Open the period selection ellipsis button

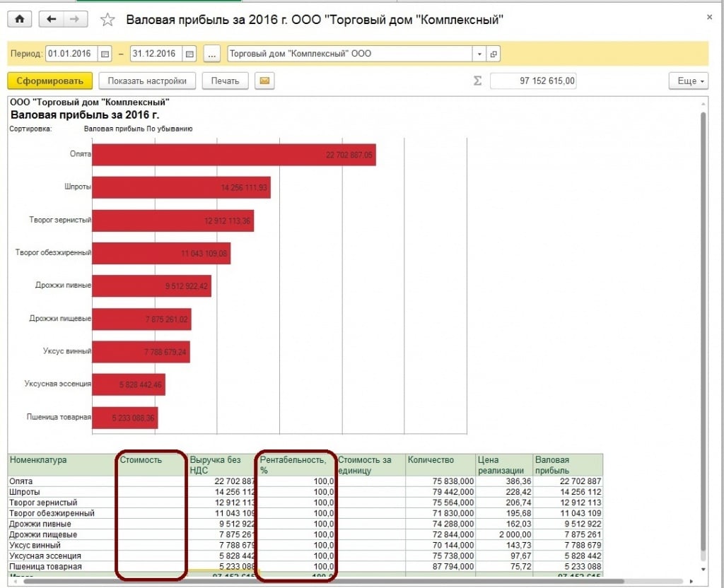(x=212, y=54)
